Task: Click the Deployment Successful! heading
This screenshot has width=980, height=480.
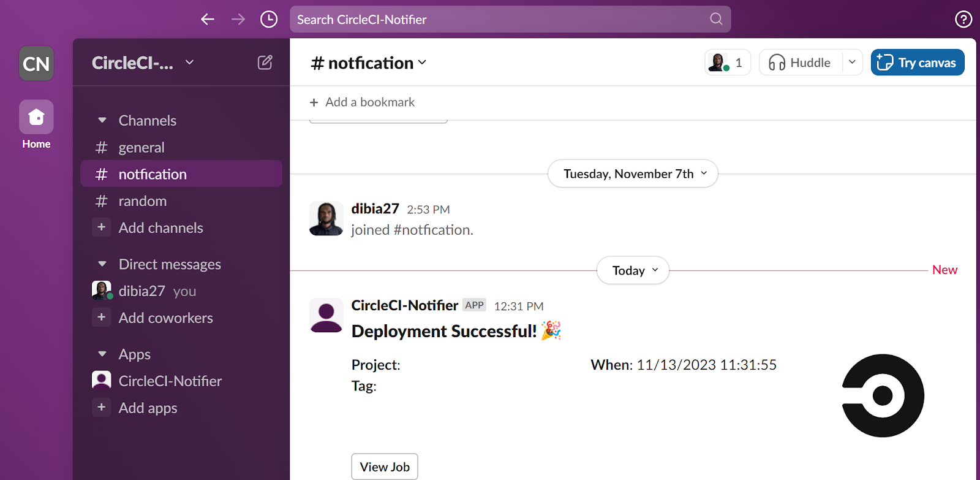Action: point(456,331)
